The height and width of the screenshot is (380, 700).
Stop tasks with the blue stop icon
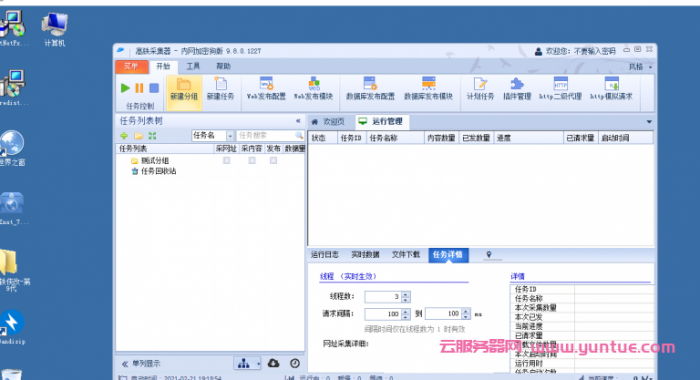pos(154,88)
